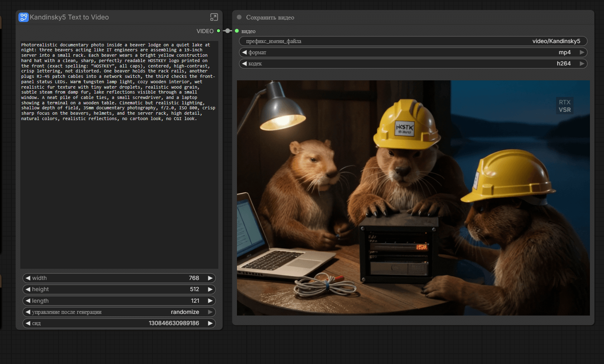Click the RTX VSR badge on the preview
This screenshot has height=364, width=604.
(x=564, y=106)
